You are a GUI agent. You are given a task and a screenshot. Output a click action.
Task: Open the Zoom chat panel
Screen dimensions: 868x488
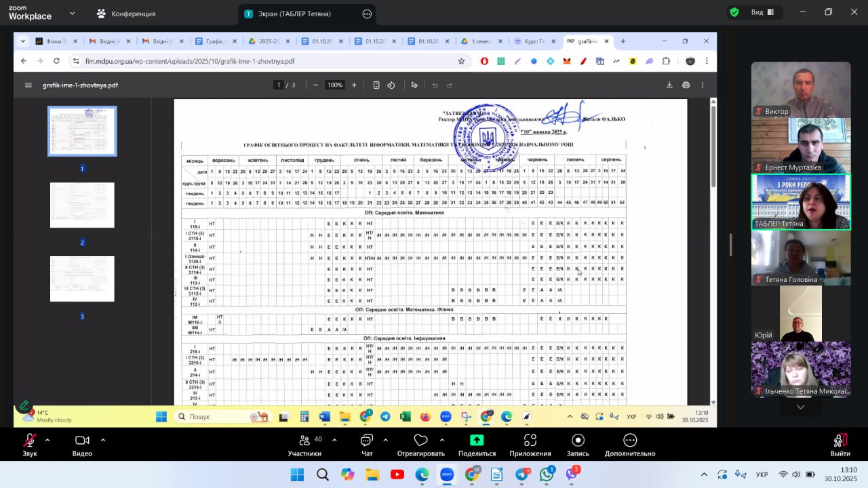click(x=367, y=444)
